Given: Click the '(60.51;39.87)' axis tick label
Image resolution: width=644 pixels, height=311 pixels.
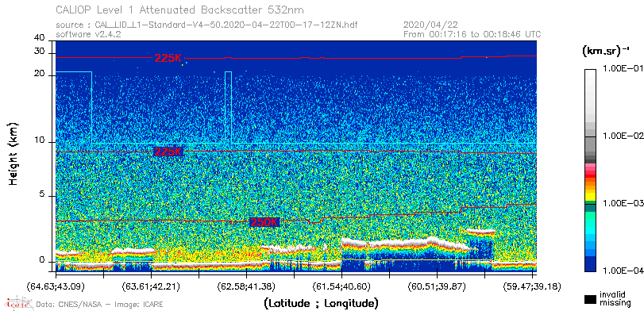Looking at the screenshot, I should 437,286.
